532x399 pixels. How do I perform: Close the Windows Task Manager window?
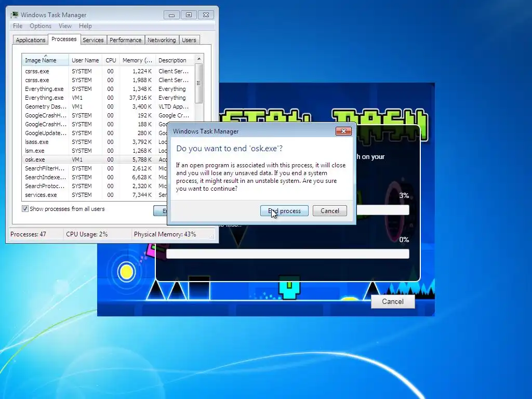(x=206, y=15)
